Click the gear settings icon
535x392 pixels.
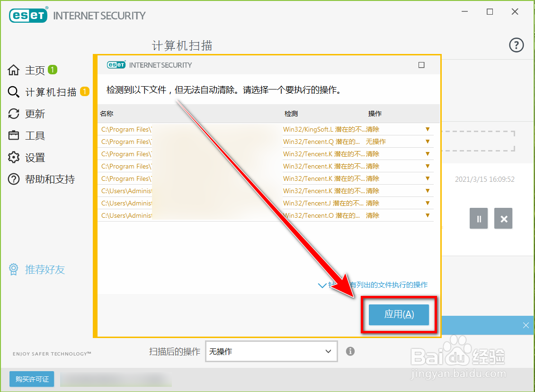(x=14, y=157)
